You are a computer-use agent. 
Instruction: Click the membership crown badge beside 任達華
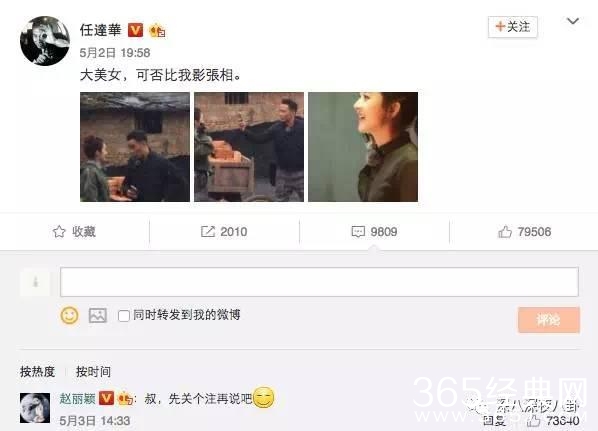[158, 31]
